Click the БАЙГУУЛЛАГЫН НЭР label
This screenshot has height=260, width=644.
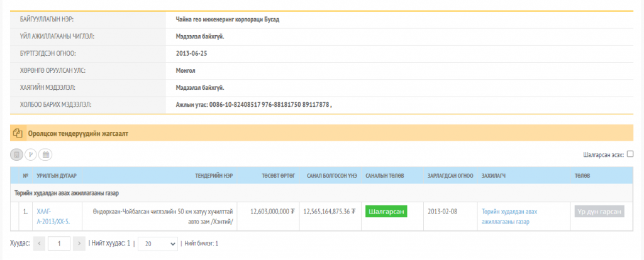pyautogui.click(x=47, y=19)
